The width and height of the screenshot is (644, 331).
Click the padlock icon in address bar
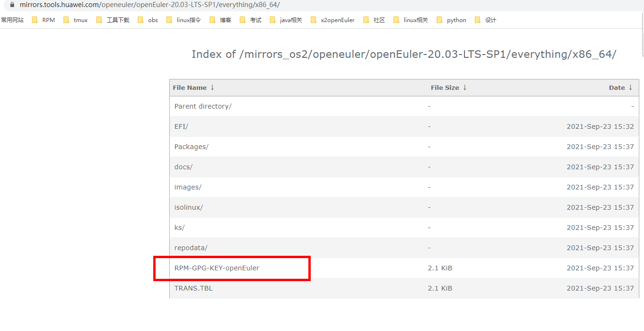tap(13, 4)
